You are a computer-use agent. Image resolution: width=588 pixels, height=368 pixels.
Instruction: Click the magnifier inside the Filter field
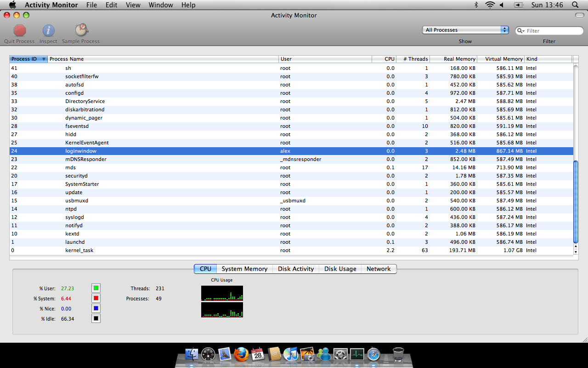tap(521, 31)
